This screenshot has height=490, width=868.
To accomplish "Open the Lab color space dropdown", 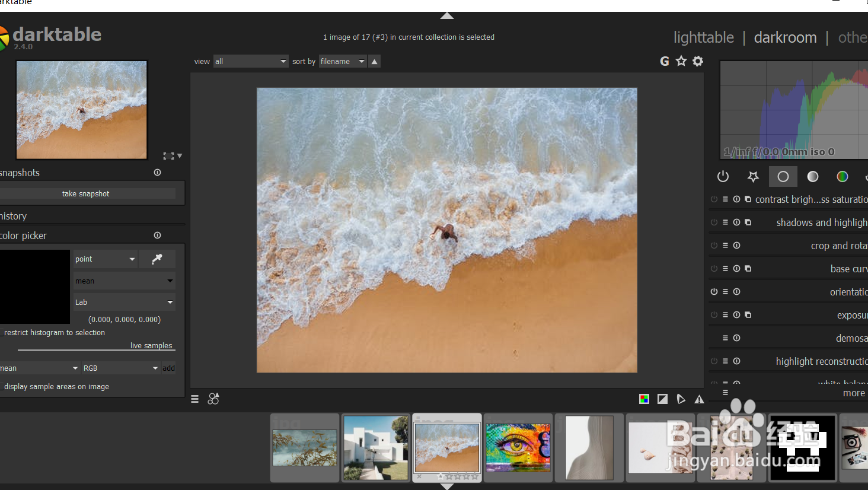I will click(124, 303).
